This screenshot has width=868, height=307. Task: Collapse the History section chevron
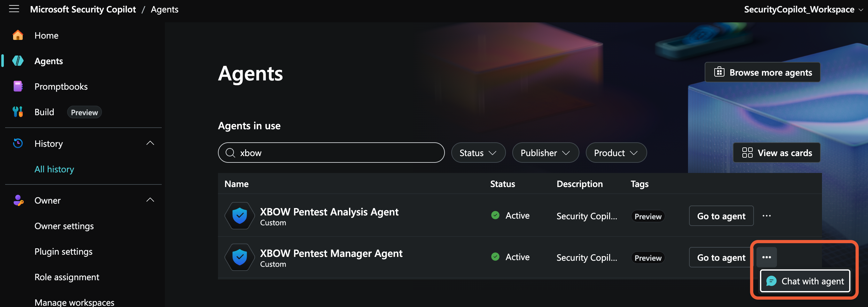tap(151, 143)
